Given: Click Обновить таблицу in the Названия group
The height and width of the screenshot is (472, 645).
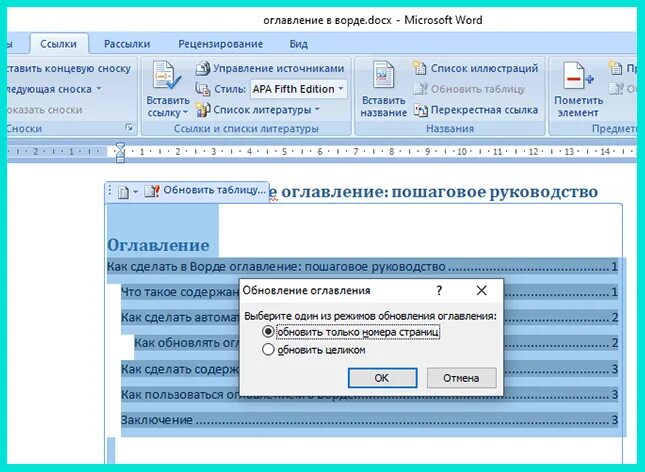Looking at the screenshot, I should click(469, 89).
